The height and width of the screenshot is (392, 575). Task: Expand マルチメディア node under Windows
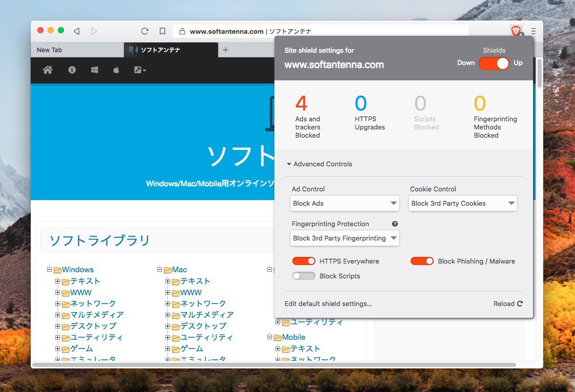(x=57, y=315)
